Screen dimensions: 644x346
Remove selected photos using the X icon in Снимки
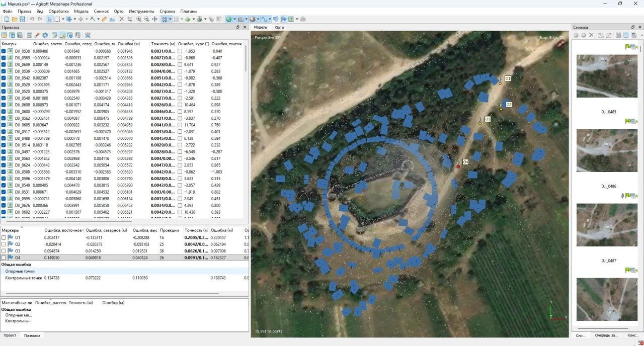[x=591, y=35]
